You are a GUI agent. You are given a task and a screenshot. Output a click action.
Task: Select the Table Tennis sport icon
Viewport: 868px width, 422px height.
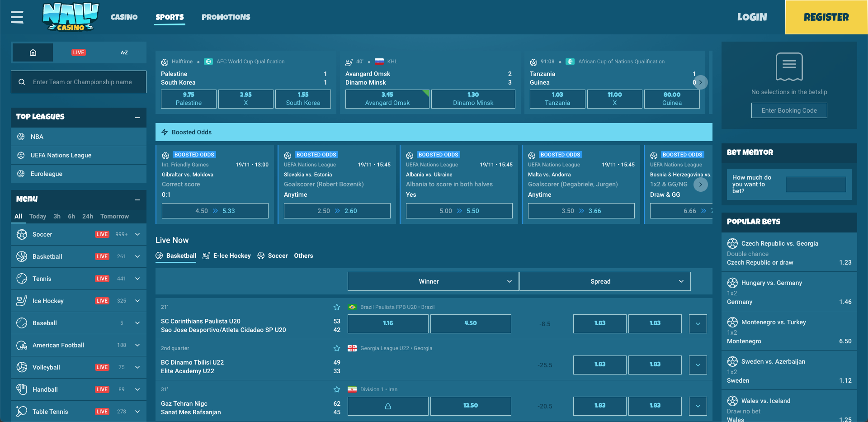[x=21, y=412]
